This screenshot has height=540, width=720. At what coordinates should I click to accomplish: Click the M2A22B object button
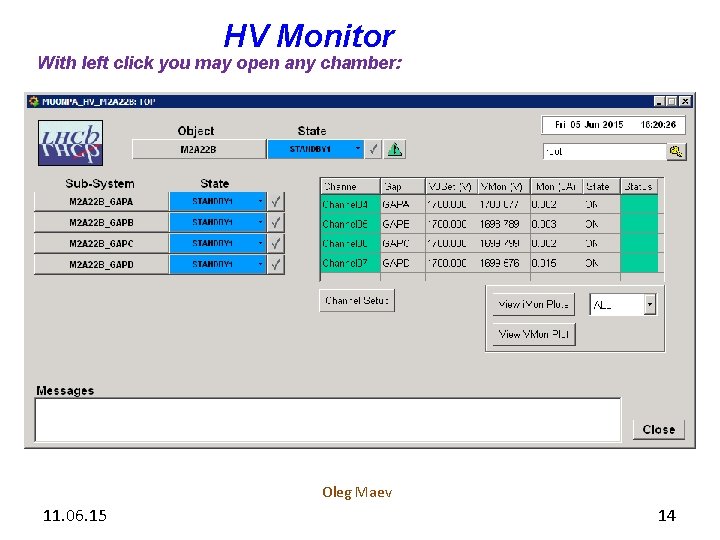199,149
